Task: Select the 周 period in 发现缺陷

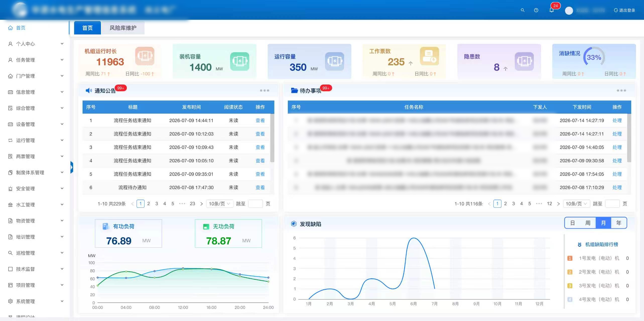Action: pyautogui.click(x=588, y=223)
